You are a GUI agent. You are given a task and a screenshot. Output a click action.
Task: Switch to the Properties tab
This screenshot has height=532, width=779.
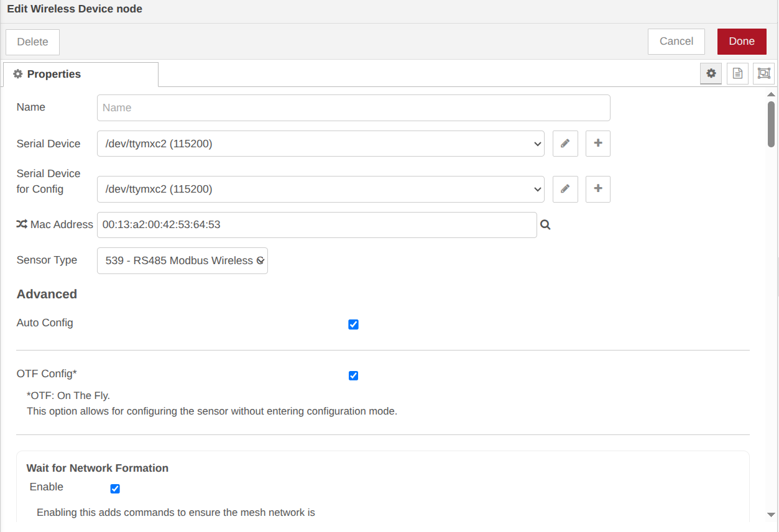(81, 74)
